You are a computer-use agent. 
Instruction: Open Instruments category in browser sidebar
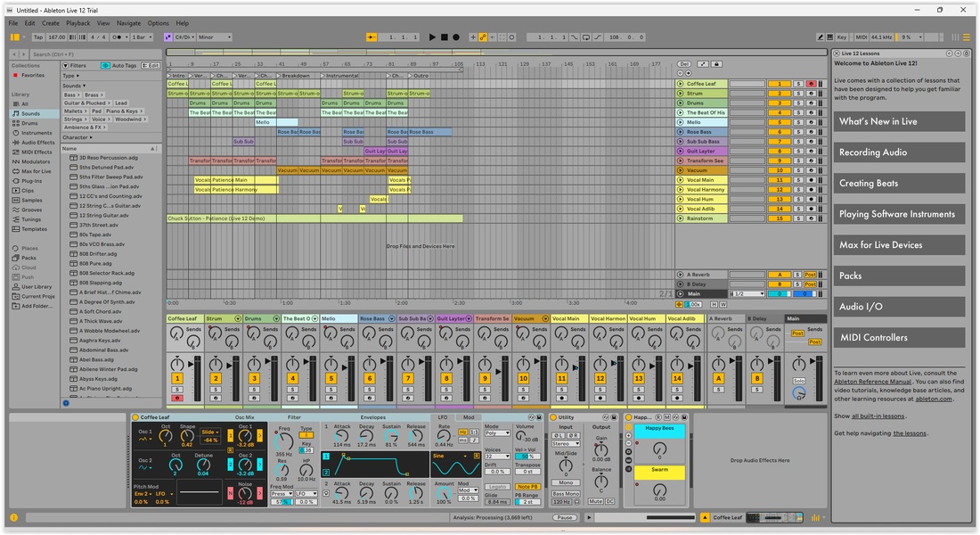click(37, 133)
